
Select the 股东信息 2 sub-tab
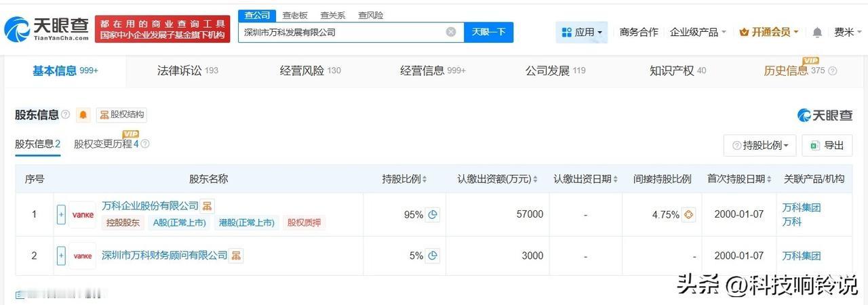38,144
